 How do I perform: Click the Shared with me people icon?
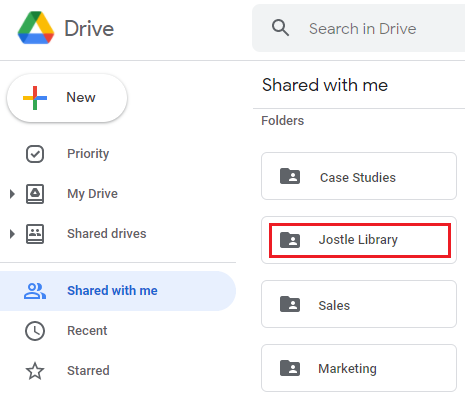coord(35,291)
